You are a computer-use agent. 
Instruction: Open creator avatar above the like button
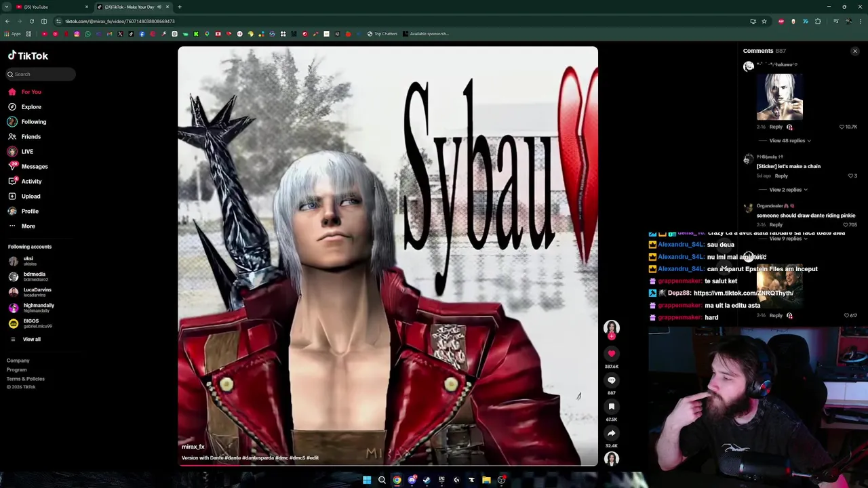point(612,328)
